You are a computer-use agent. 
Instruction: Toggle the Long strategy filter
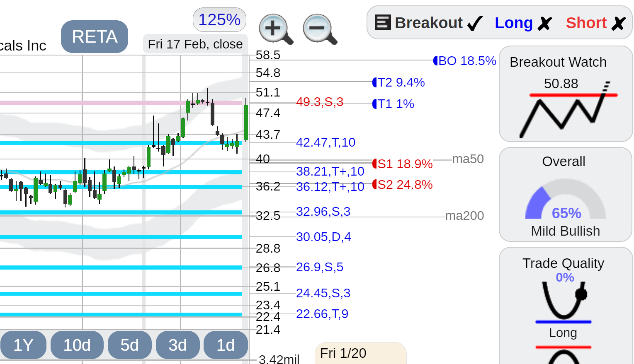[x=523, y=23]
